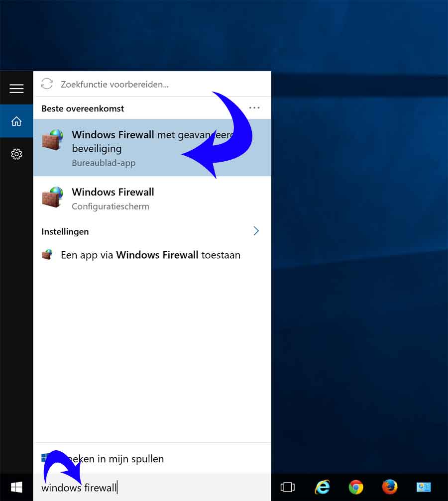
Task: Select the Home icon in sidebar
Action: pyautogui.click(x=16, y=121)
